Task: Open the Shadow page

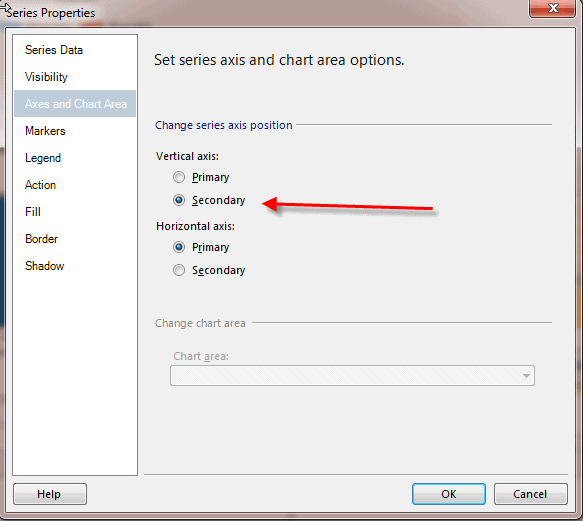Action: pos(45,266)
